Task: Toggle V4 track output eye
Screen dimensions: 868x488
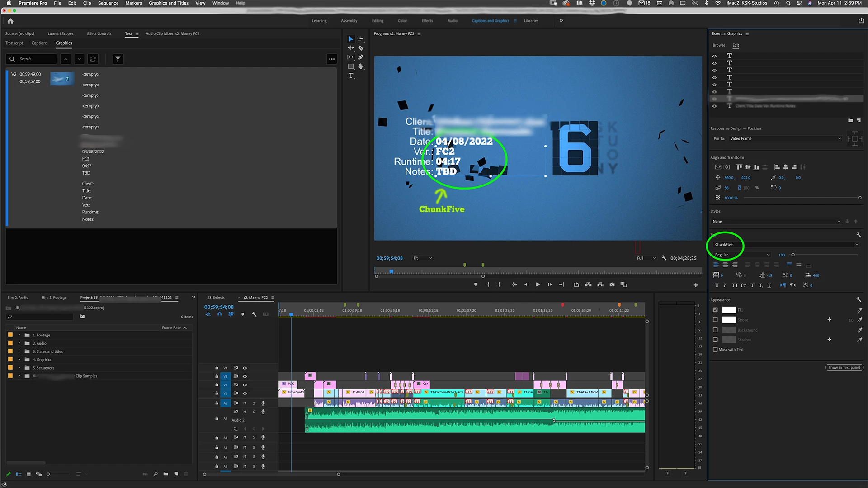Action: click(x=245, y=369)
